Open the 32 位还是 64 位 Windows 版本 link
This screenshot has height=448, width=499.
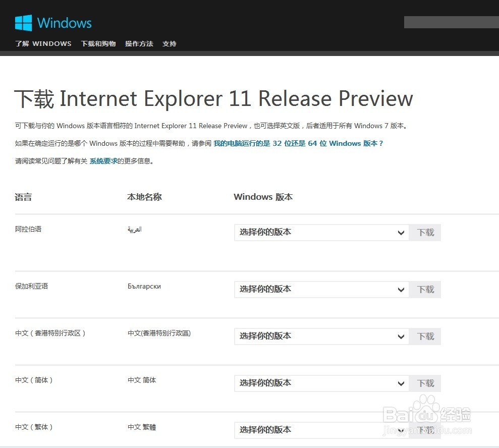(298, 143)
